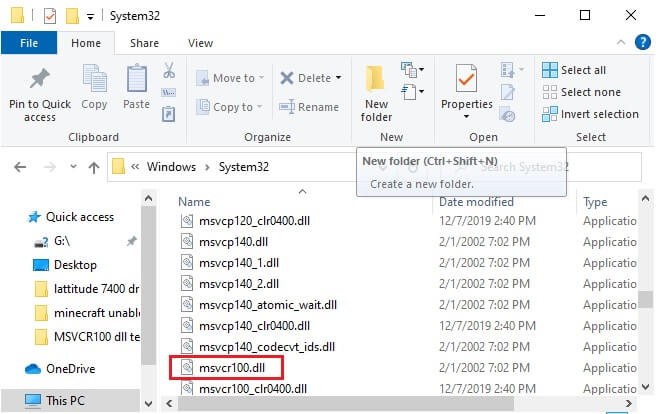Click the navigation pane scroll down arrow
Image resolution: width=660 pixels, height=414 pixels.
tap(148, 403)
